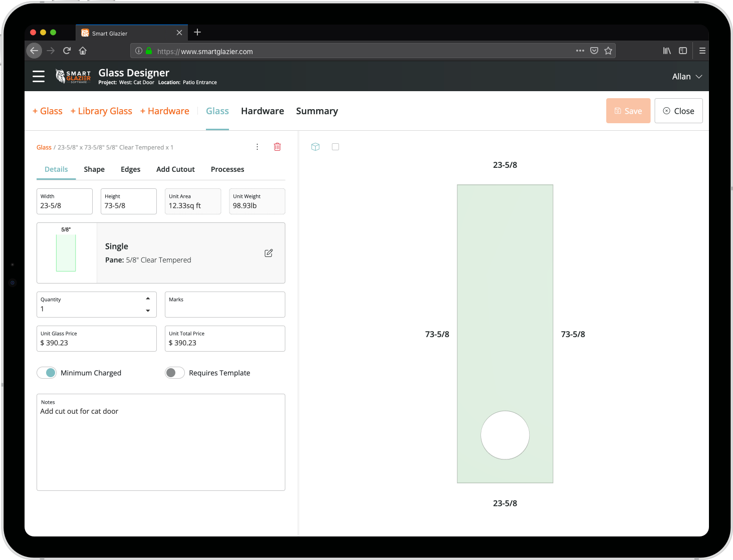733x560 pixels.
Task: Switch to flat 2D square view
Action: [x=335, y=147]
